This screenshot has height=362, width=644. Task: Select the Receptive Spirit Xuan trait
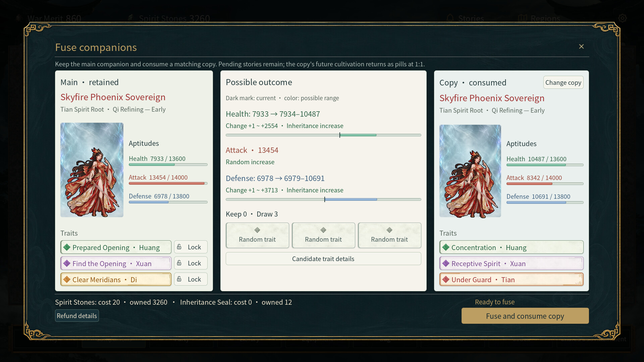(x=511, y=263)
